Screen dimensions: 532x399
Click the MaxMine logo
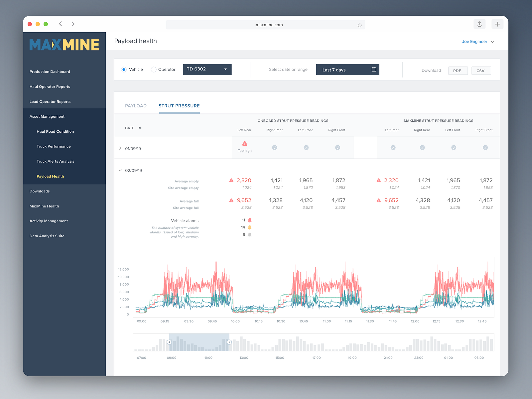coord(65,45)
